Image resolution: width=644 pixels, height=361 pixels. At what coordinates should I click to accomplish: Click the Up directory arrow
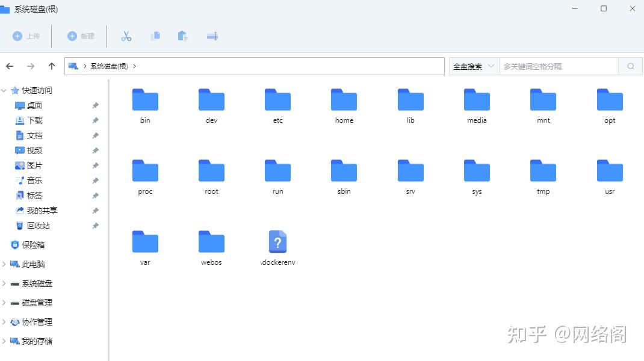51,66
